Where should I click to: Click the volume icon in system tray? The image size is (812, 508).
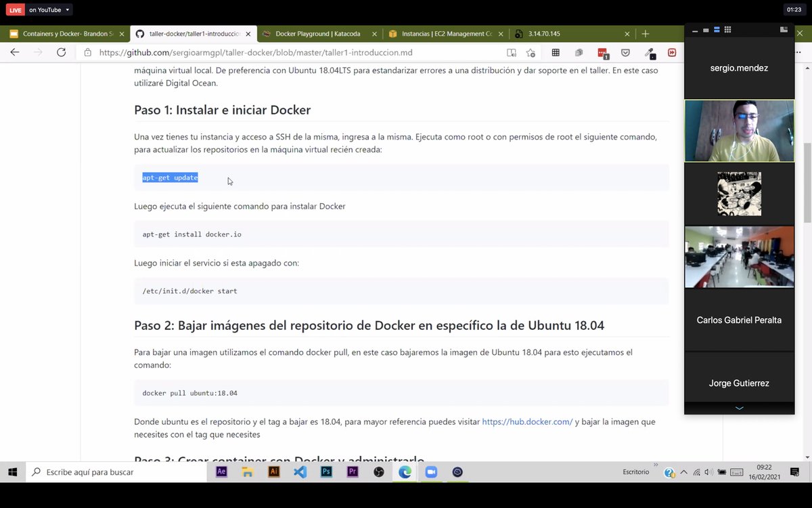coord(708,472)
